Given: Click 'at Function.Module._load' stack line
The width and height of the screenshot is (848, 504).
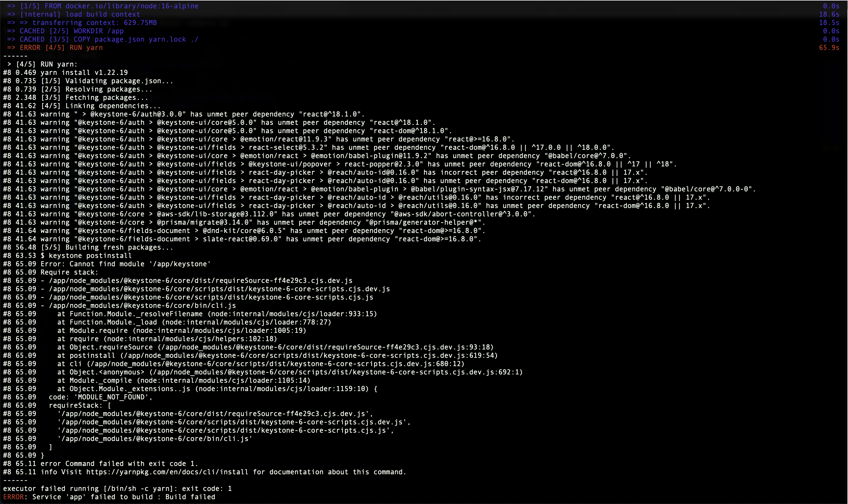Looking at the screenshot, I should point(167,322).
